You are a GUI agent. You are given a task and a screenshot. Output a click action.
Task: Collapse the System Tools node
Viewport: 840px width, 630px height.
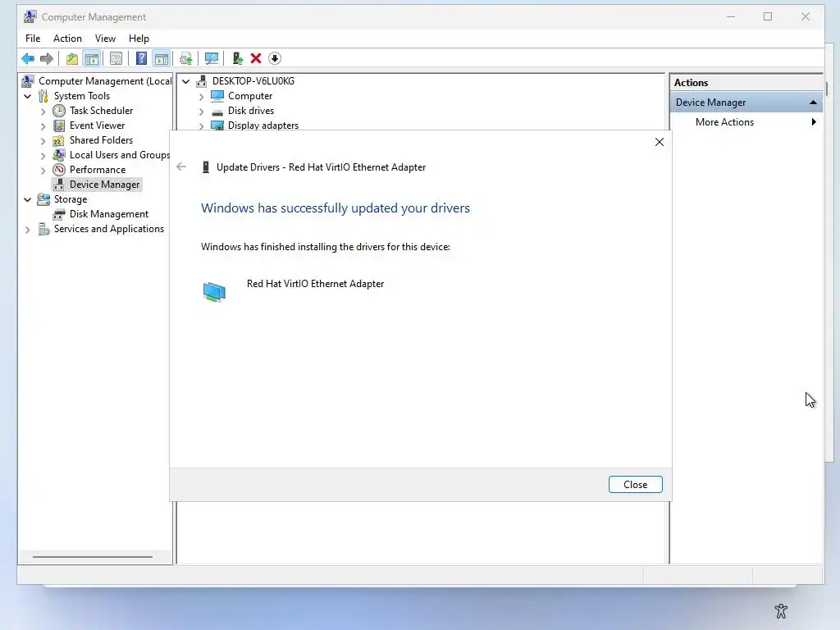(x=27, y=97)
